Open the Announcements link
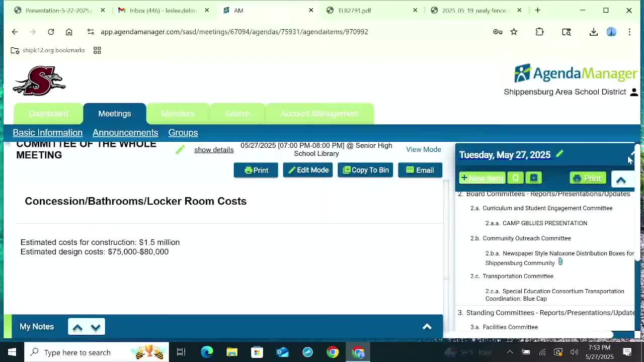644x362 pixels. 125,133
